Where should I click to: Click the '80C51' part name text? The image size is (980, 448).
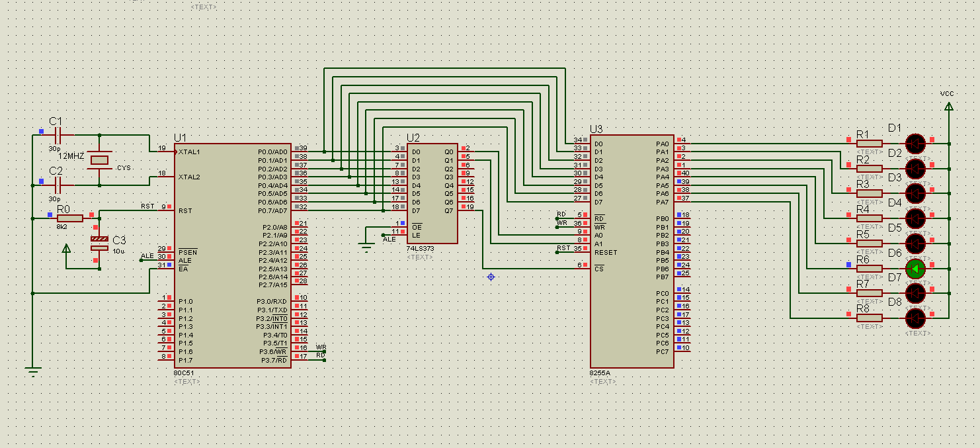point(184,373)
